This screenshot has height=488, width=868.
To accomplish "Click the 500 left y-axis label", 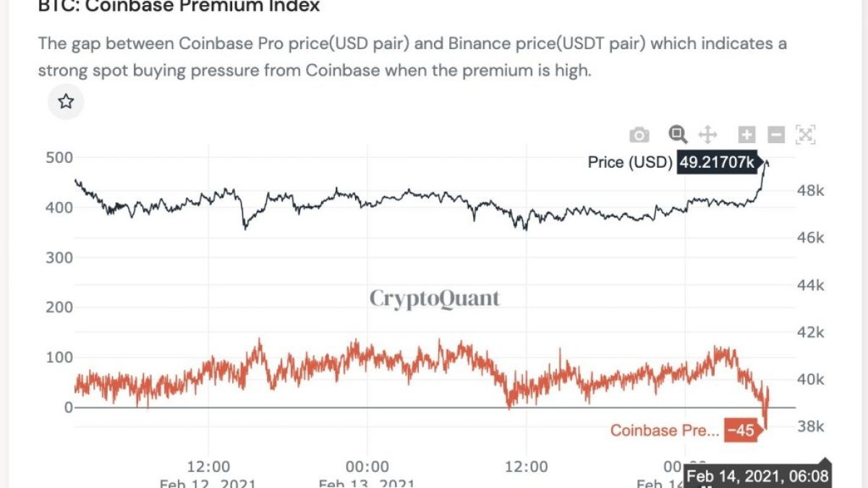I will [x=59, y=158].
